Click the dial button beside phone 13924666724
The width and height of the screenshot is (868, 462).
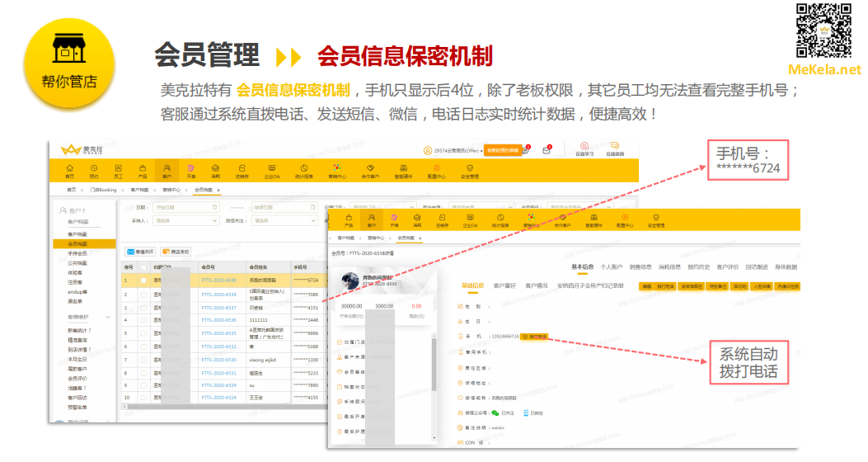pos(534,337)
